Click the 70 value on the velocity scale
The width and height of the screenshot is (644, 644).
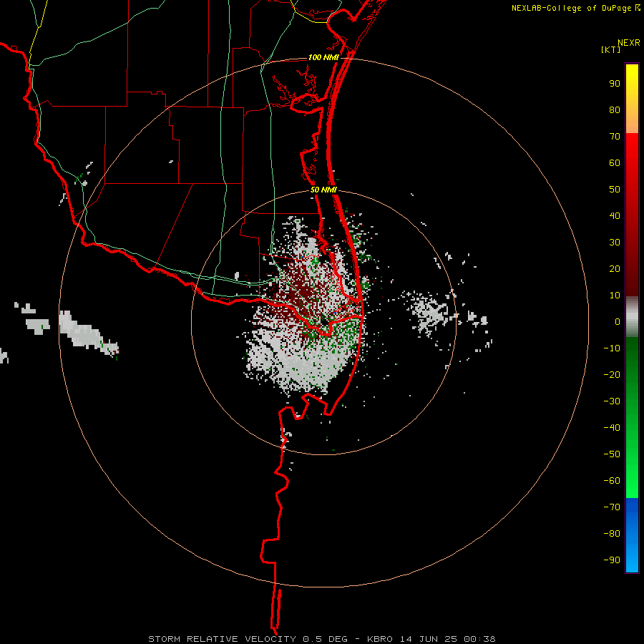(x=615, y=137)
